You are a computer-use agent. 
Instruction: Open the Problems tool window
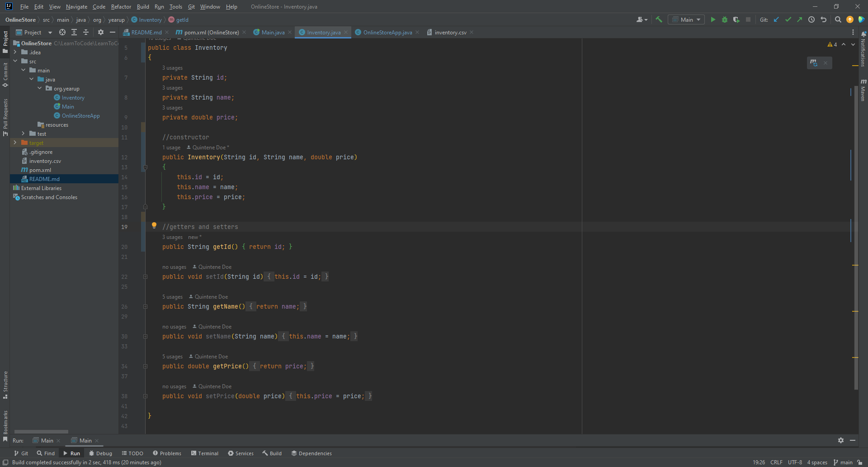tap(167, 453)
